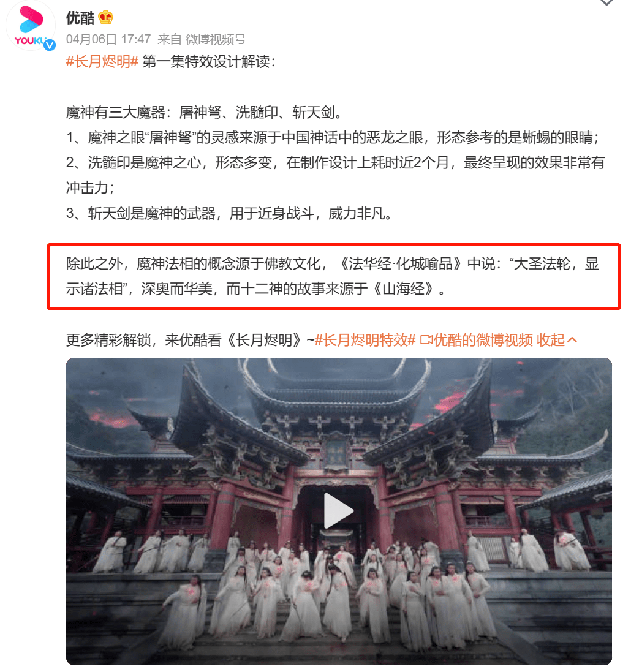Click the line about 斩天剑 weapon

[x=229, y=213]
